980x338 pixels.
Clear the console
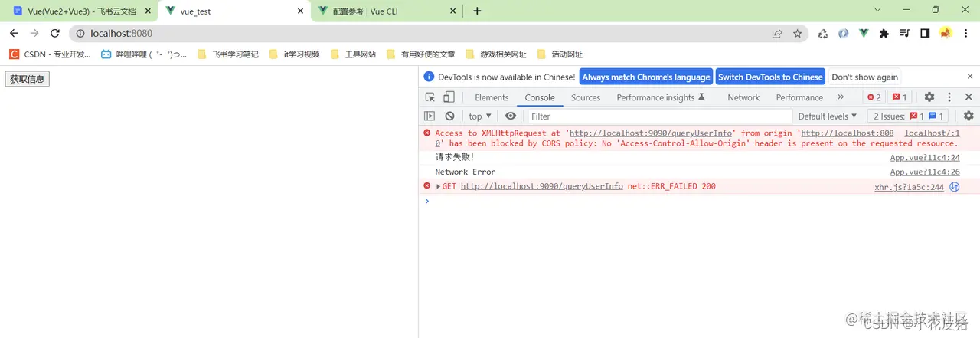coord(449,116)
